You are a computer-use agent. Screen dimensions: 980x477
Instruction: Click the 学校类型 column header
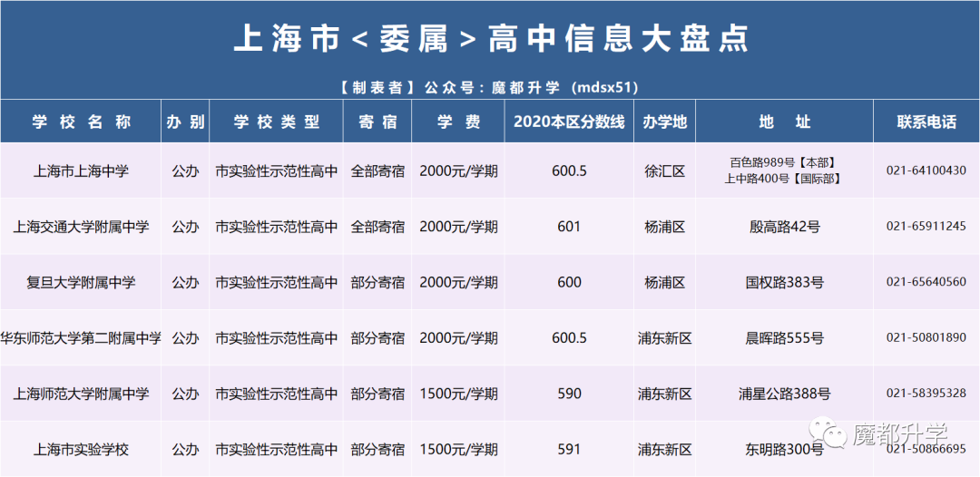point(276,122)
